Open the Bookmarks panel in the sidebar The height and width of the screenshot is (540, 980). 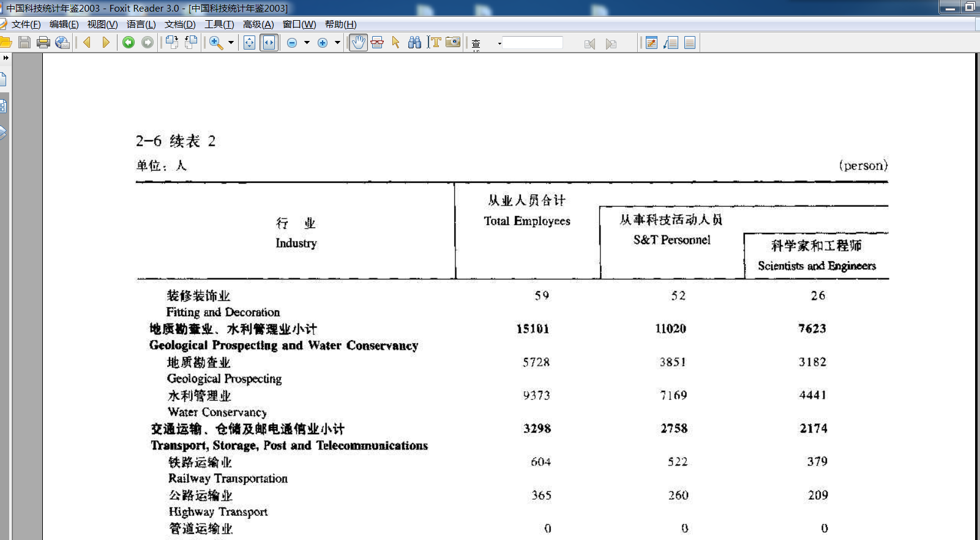(x=4, y=79)
